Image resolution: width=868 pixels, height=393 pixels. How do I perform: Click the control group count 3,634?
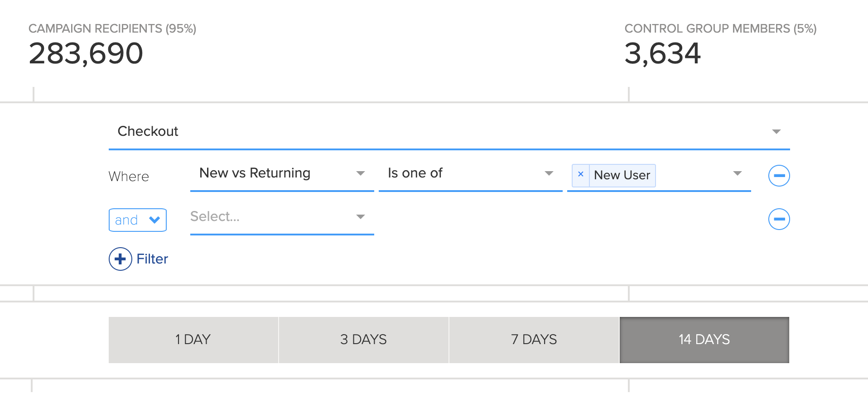662,53
